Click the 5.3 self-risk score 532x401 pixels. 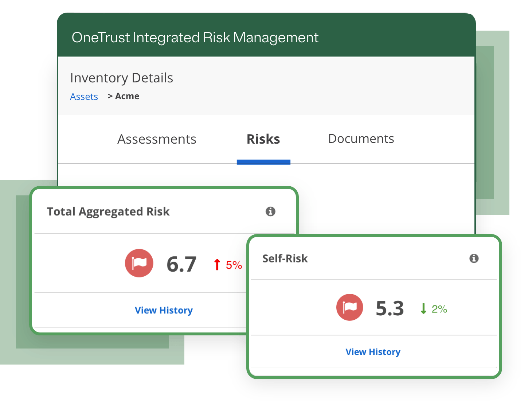(x=390, y=308)
